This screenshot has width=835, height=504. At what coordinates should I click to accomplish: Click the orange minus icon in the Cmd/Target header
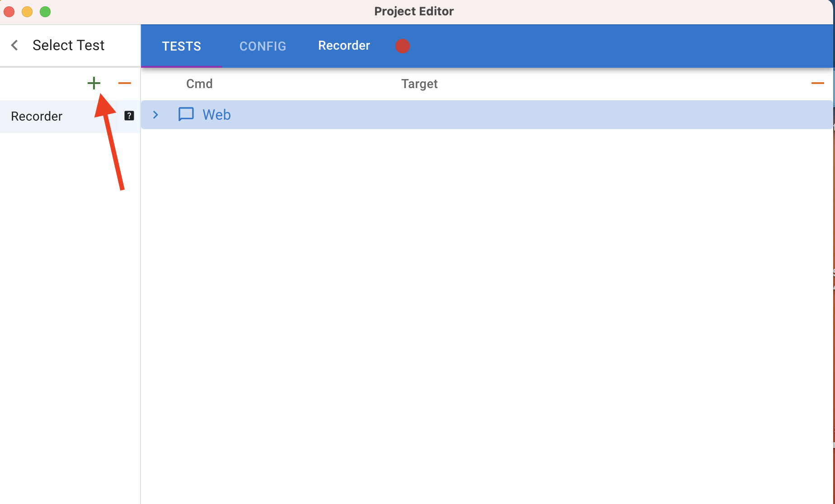click(x=817, y=83)
